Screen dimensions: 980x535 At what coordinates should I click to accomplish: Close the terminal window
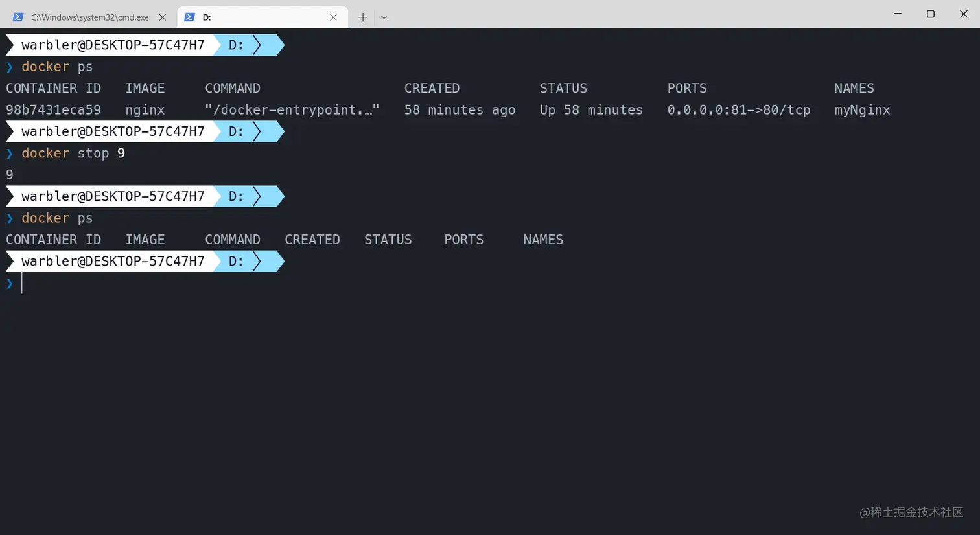pyautogui.click(x=964, y=14)
